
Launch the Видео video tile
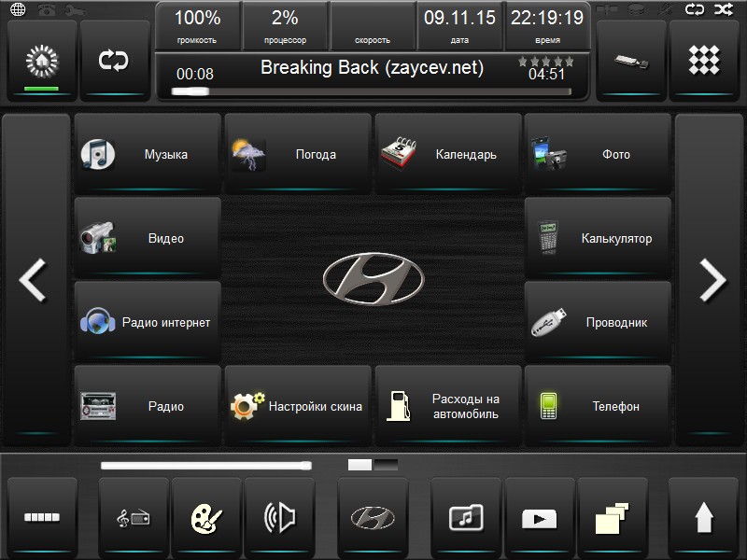click(148, 238)
